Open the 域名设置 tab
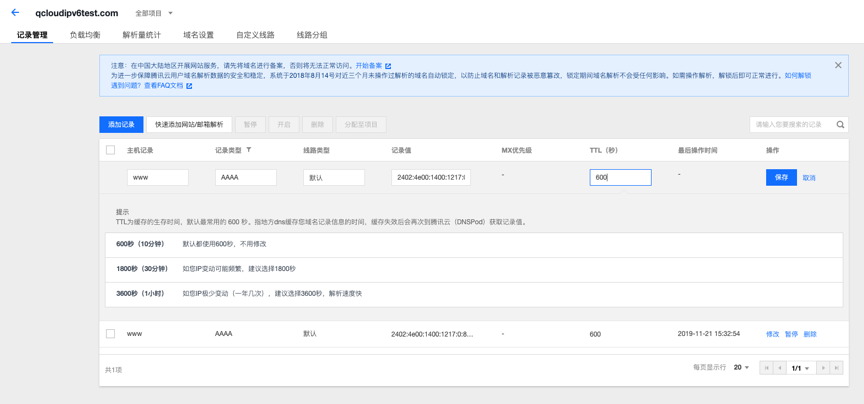Viewport: 864px width, 404px height. 198,35
